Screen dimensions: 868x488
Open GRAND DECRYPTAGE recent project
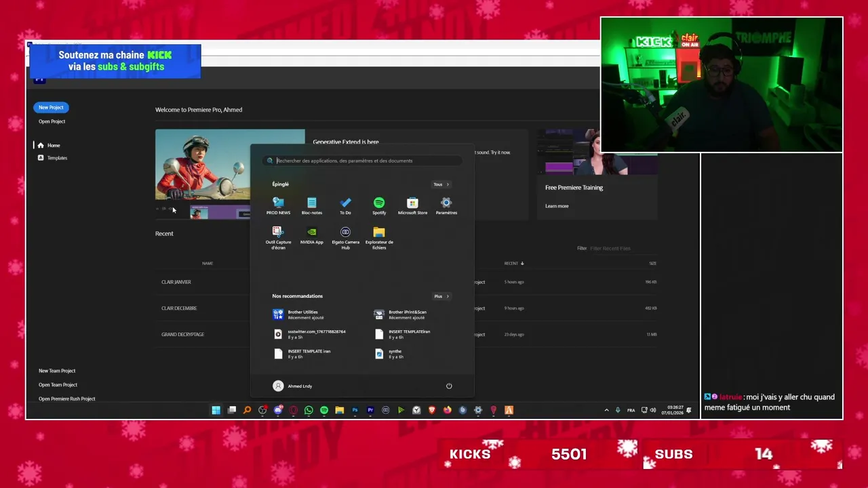[182, 334]
